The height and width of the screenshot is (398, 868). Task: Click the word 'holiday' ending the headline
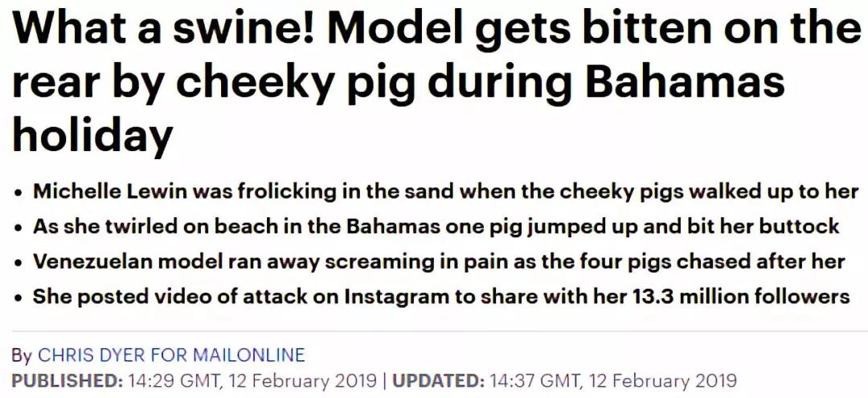click(x=92, y=136)
